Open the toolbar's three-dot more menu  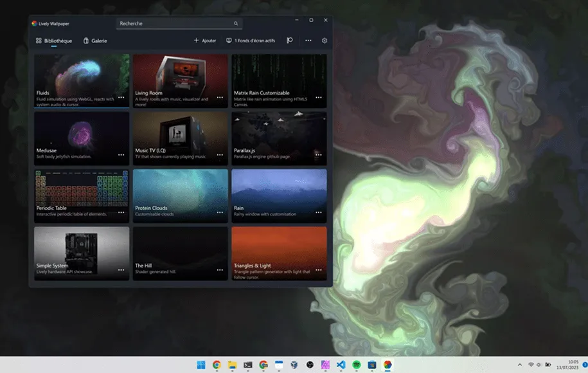(x=308, y=41)
